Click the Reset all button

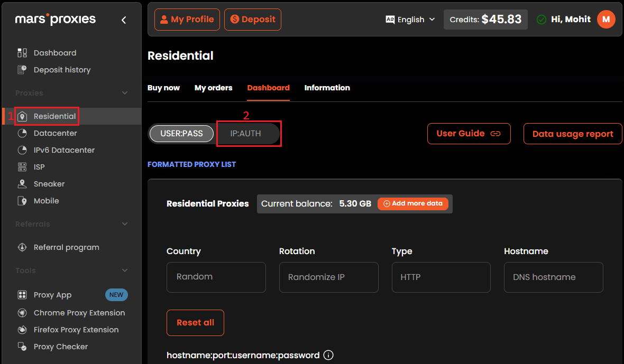195,322
